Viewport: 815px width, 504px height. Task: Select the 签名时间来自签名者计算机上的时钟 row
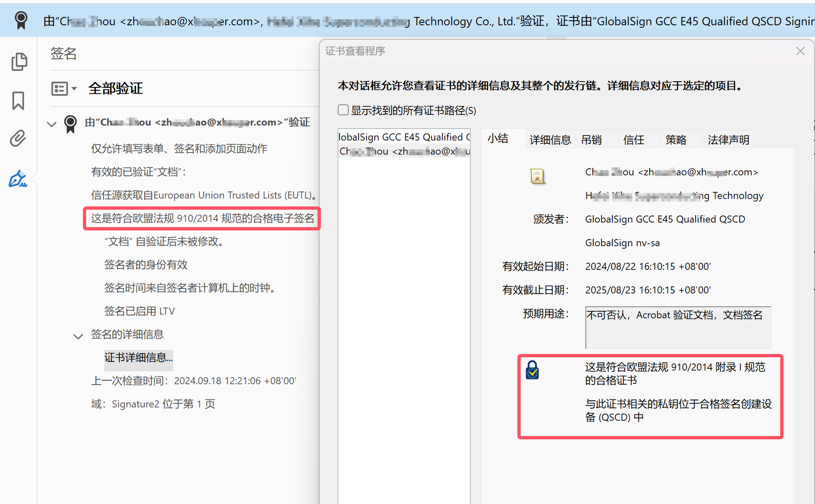tap(190, 288)
